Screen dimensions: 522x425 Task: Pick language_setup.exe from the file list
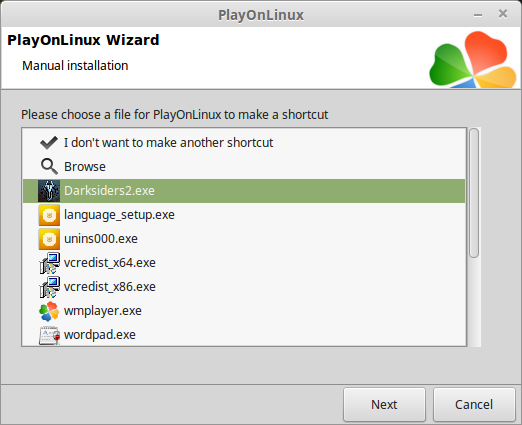coord(119,215)
